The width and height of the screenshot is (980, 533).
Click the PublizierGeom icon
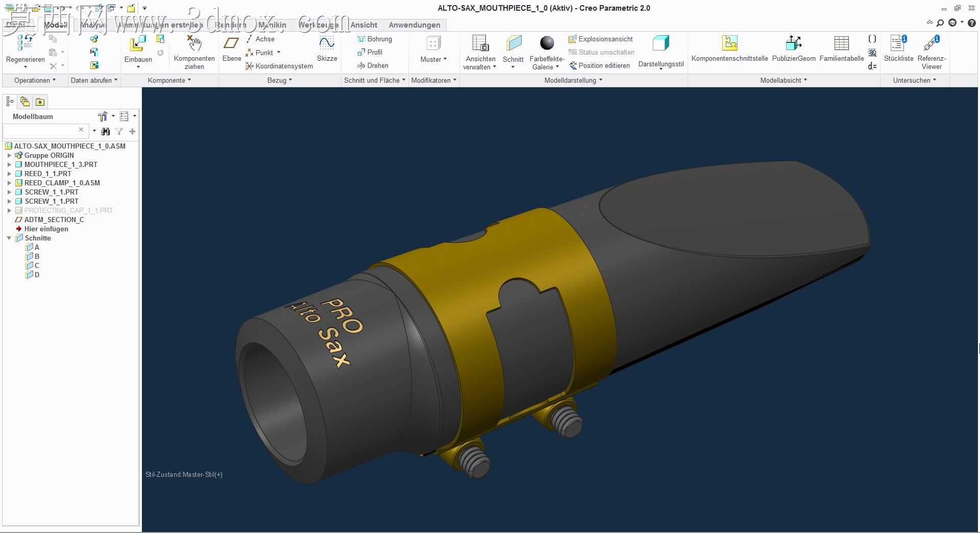[x=794, y=43]
